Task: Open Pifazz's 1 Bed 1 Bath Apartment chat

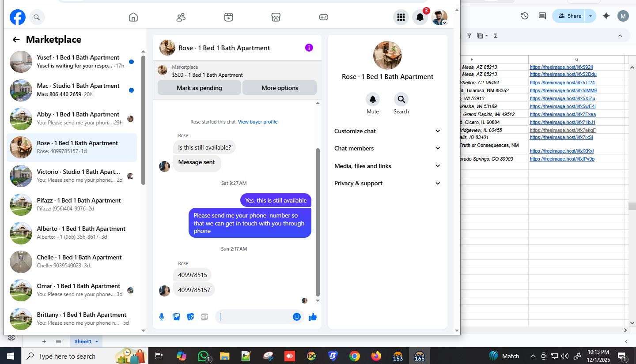Action: pos(72,205)
